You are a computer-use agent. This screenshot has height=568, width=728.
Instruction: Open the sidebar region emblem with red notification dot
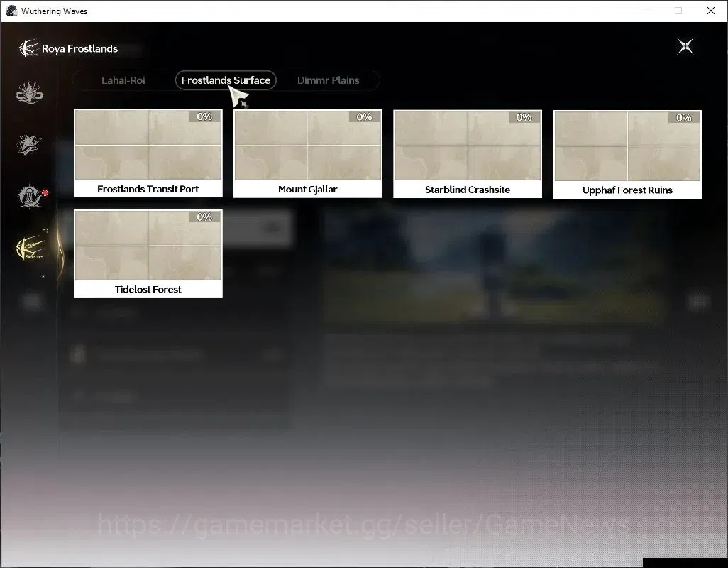coord(31,196)
